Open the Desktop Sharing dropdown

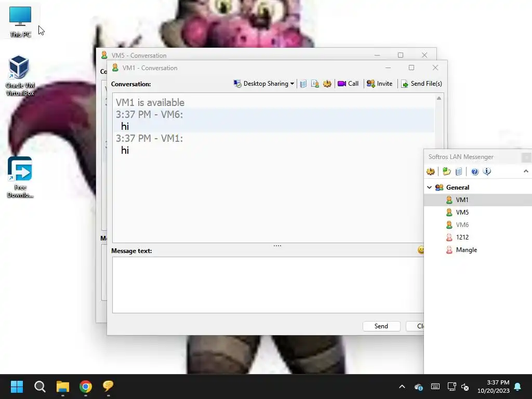[x=263, y=84]
